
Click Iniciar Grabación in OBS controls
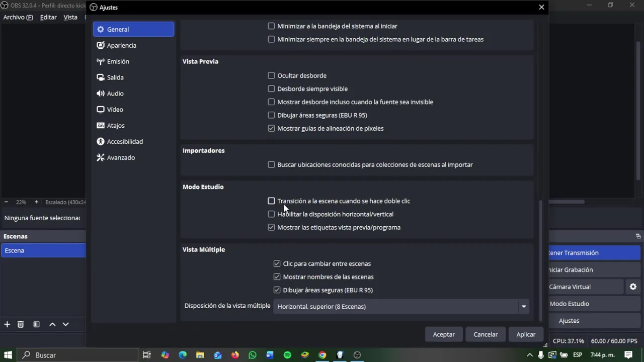[x=594, y=270]
